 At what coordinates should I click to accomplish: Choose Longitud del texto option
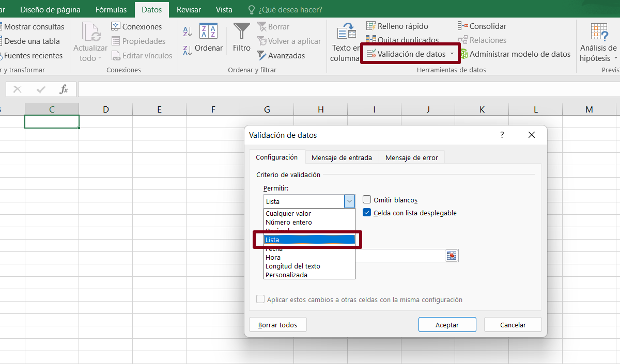coord(309,266)
